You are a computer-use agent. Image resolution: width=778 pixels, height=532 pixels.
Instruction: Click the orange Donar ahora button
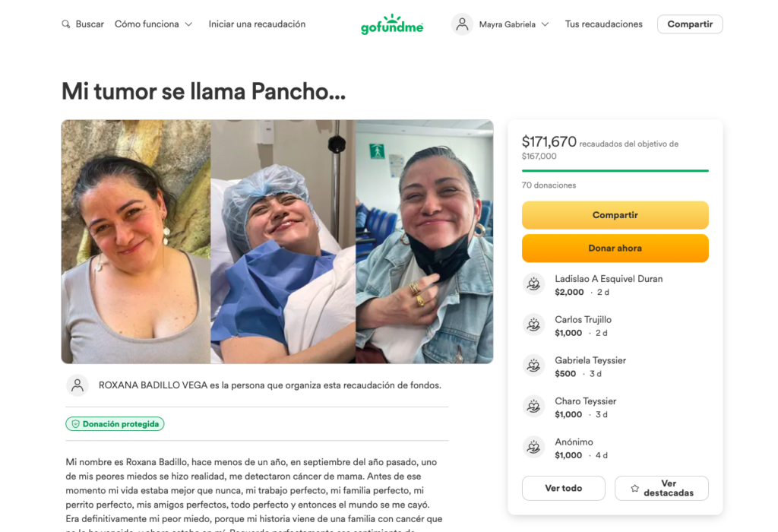(x=615, y=248)
